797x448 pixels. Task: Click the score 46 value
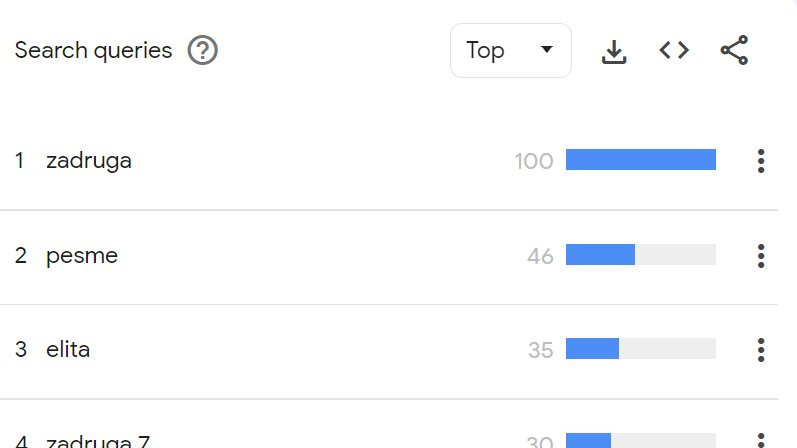(540, 256)
